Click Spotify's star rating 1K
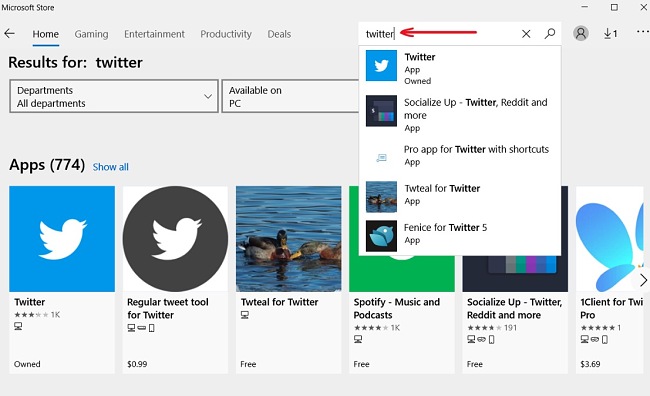Image resolution: width=650 pixels, height=396 pixels. [377, 328]
